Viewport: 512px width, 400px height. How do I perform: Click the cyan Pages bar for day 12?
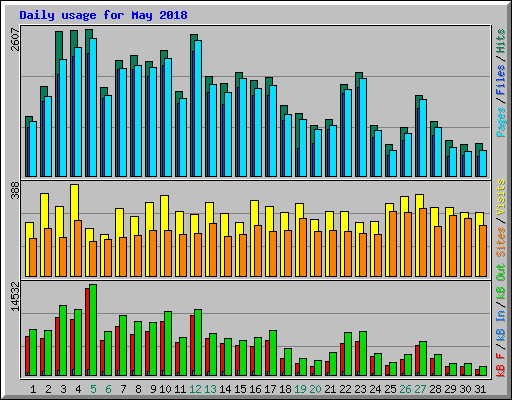click(x=198, y=108)
